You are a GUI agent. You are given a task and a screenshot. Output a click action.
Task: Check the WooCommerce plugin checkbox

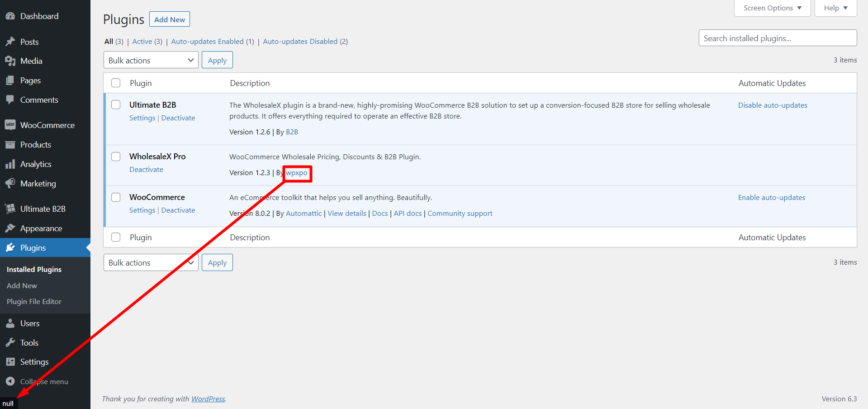[116, 197]
